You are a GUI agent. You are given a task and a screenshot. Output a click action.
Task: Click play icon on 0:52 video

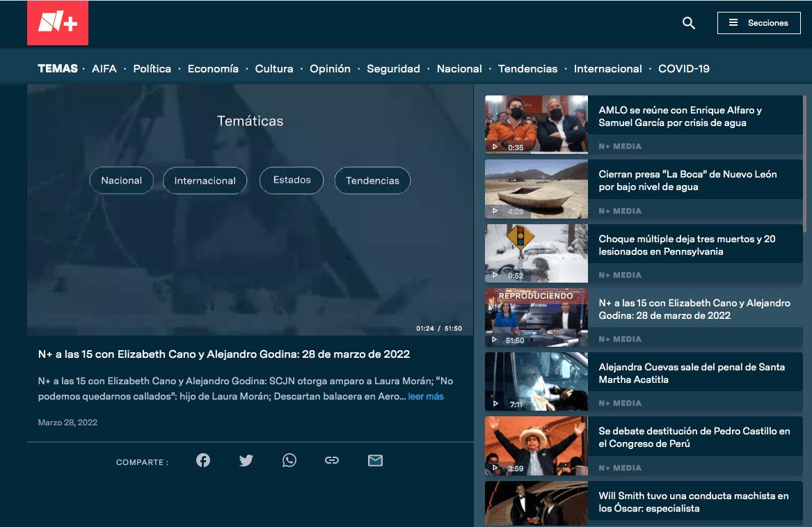click(495, 275)
